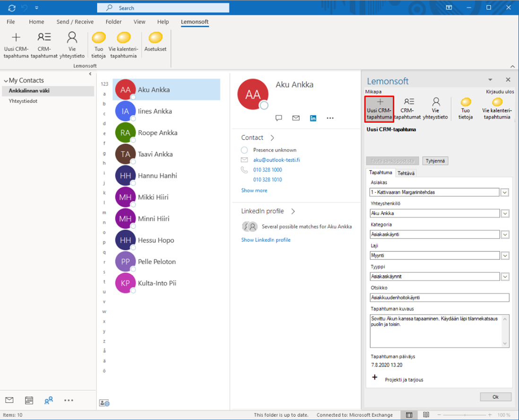Select the Tehtävä tab

tap(406, 173)
